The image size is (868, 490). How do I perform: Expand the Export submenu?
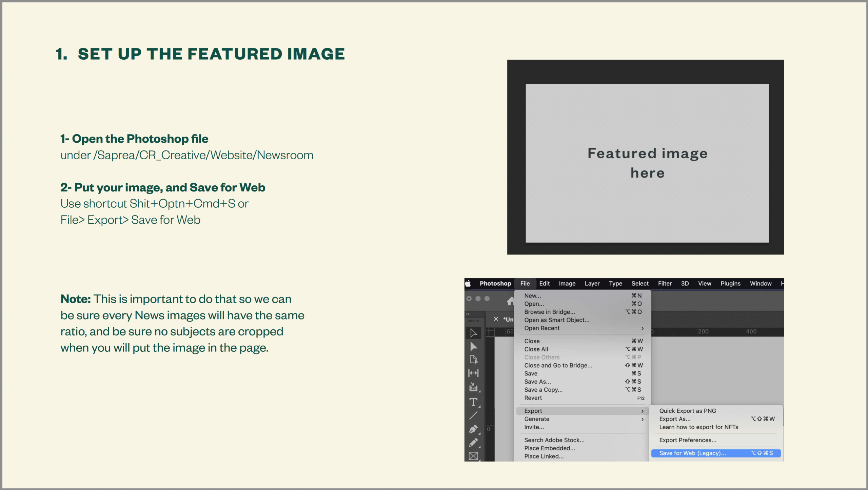(583, 411)
